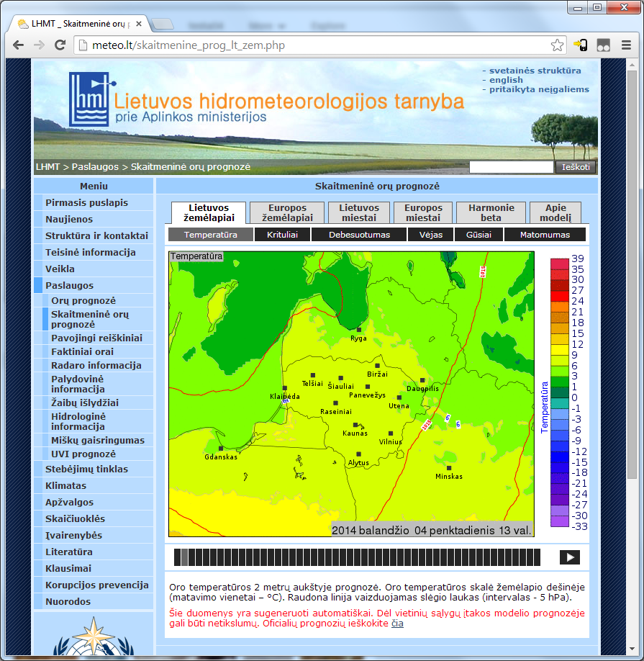Click the mobile device extension icon

(581, 45)
